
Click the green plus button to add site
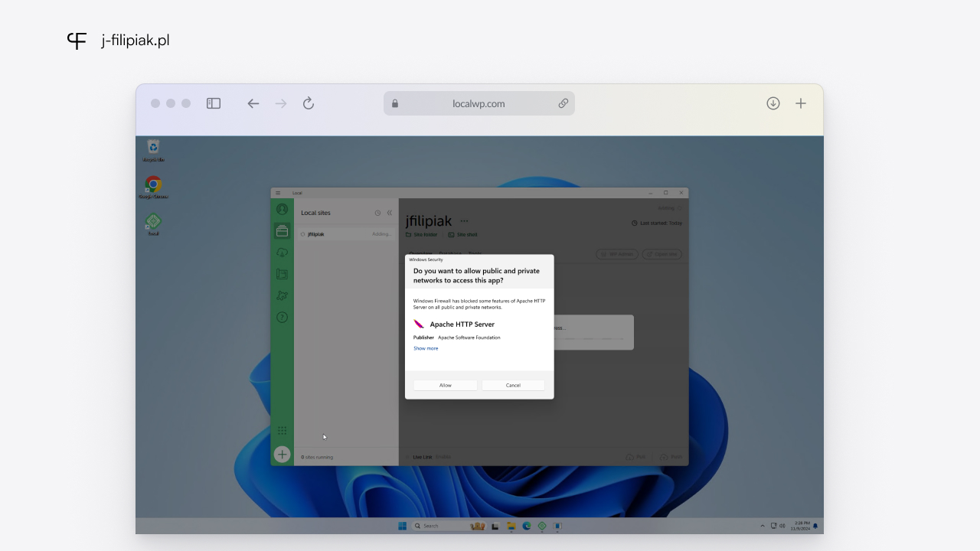tap(282, 455)
